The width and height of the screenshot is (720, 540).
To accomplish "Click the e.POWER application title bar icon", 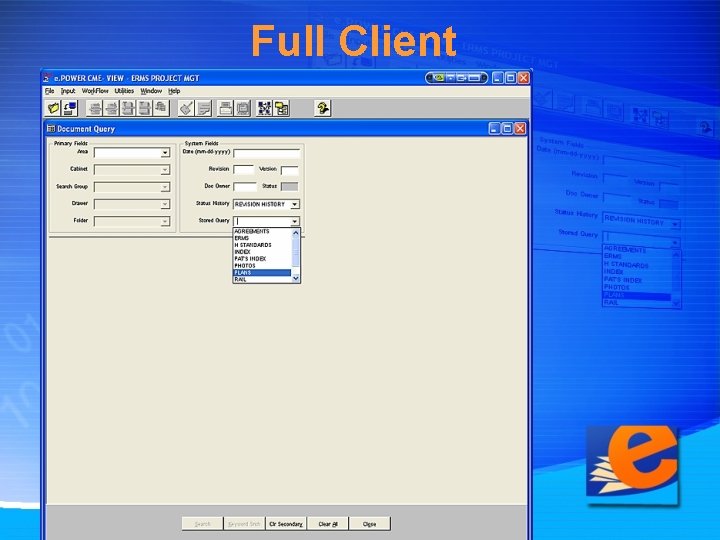I will point(46,78).
